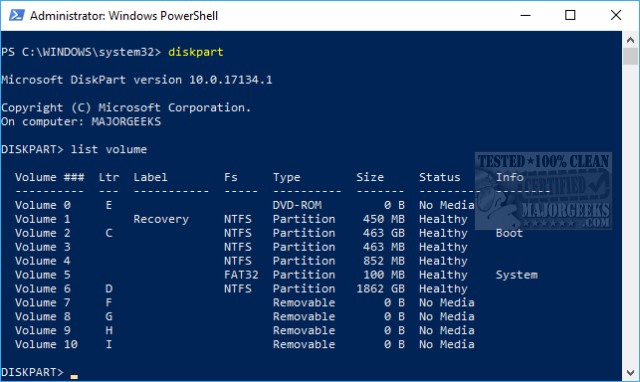The width and height of the screenshot is (640, 382).
Task: Click the window title text 'Administrator: Windows PowerShell'
Action: 124,16
